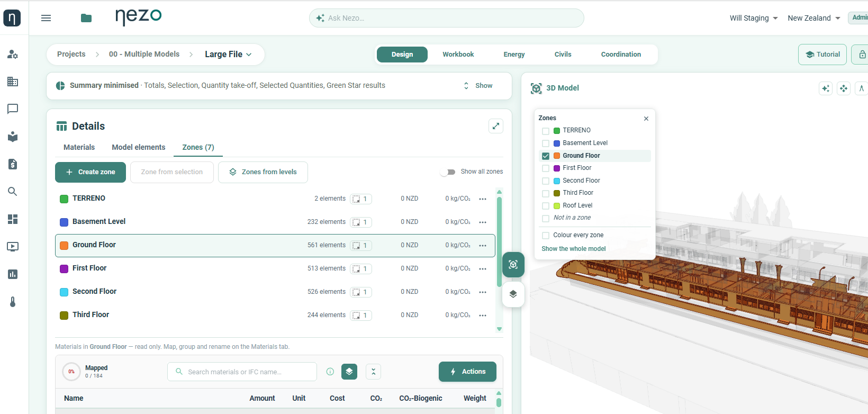Focus the Search materials or IFC name field

point(242,372)
